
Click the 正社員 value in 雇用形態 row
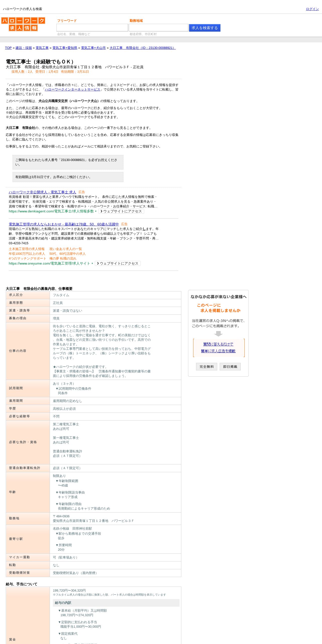[58, 303]
